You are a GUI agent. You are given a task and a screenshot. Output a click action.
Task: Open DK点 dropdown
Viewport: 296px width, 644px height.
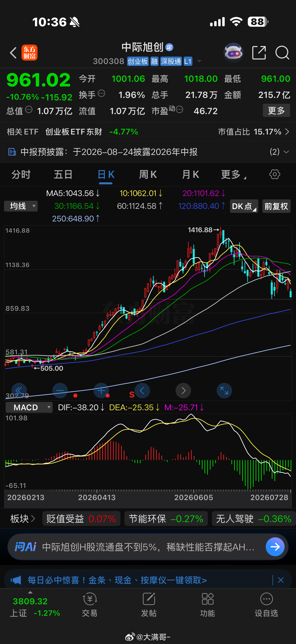coord(244,206)
